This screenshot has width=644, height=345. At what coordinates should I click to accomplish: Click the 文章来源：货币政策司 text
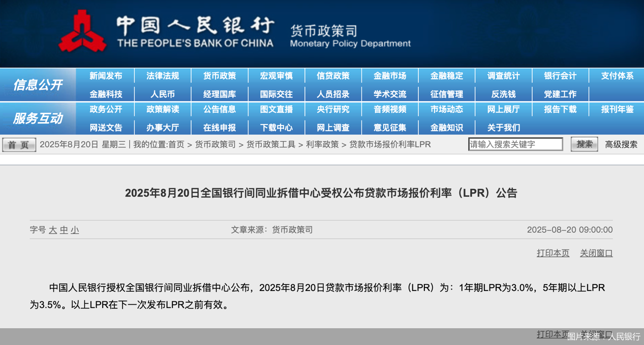272,230
